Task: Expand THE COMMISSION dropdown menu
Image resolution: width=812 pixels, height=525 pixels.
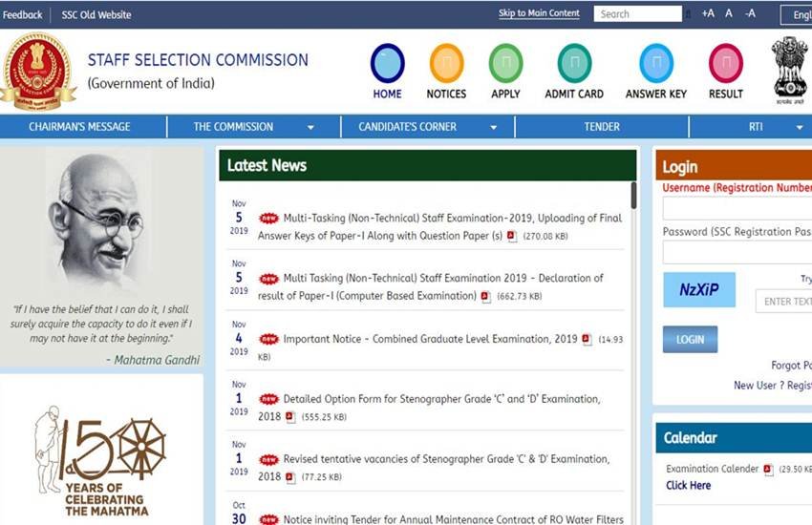Action: click(310, 127)
